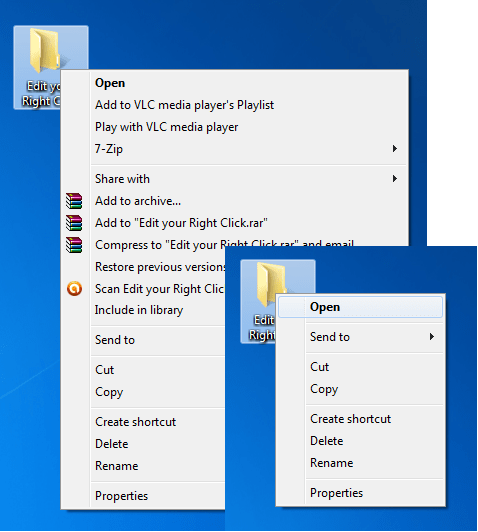Choose Cut in the large context menu
Screen dimensions: 478x532
[x=104, y=370]
